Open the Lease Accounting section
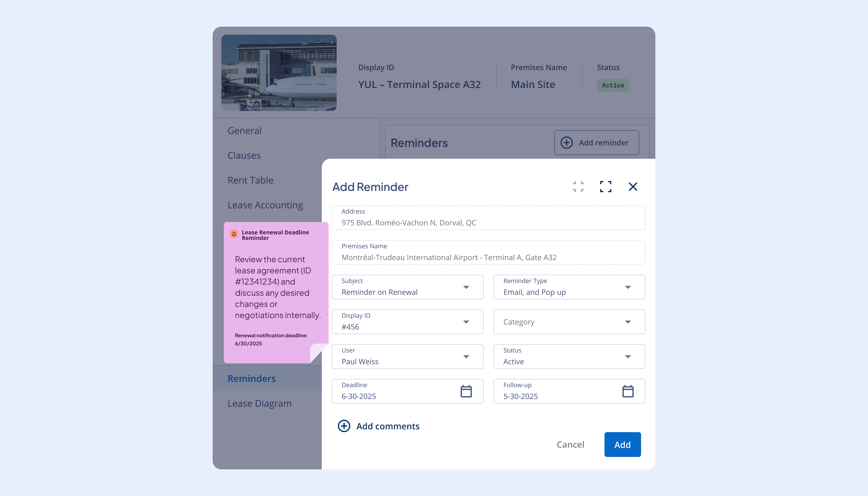Viewport: 868px width, 496px height. [265, 205]
